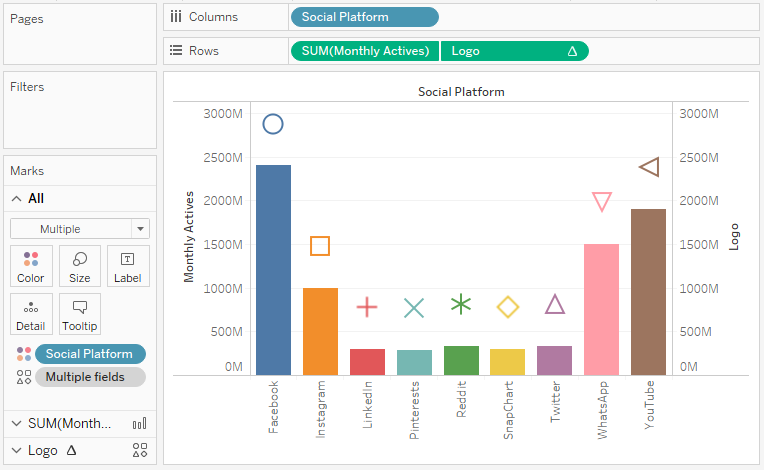The width and height of the screenshot is (764, 470).
Task: Click the brown left-triangle mark above YouTube
Action: pos(649,167)
